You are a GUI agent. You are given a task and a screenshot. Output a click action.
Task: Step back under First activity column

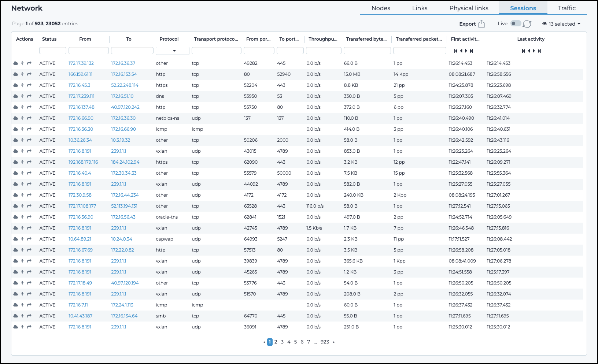[461, 51]
